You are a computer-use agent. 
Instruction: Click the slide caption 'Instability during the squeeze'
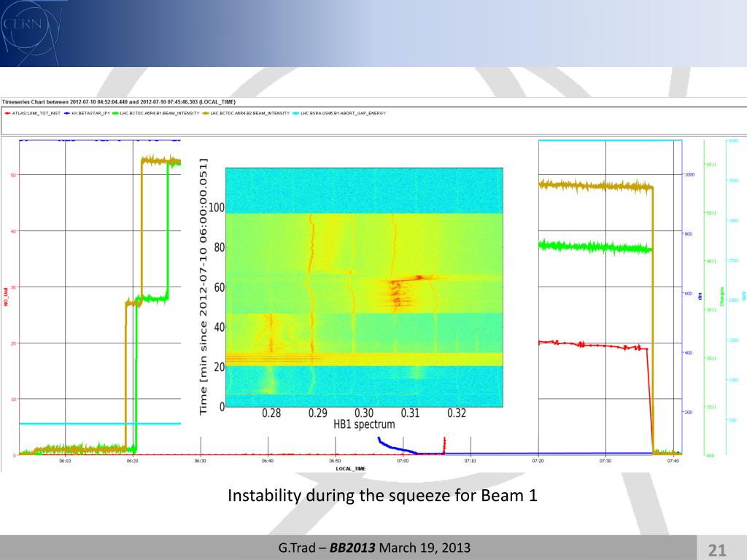382,495
